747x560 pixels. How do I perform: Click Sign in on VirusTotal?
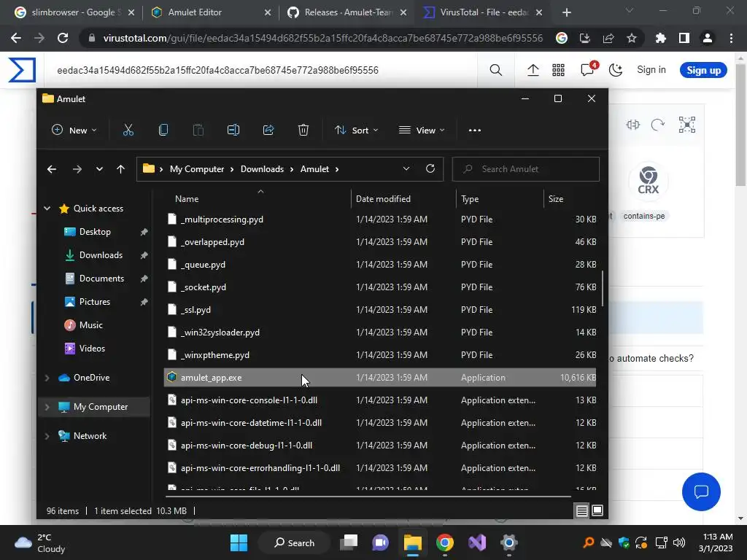pos(651,69)
